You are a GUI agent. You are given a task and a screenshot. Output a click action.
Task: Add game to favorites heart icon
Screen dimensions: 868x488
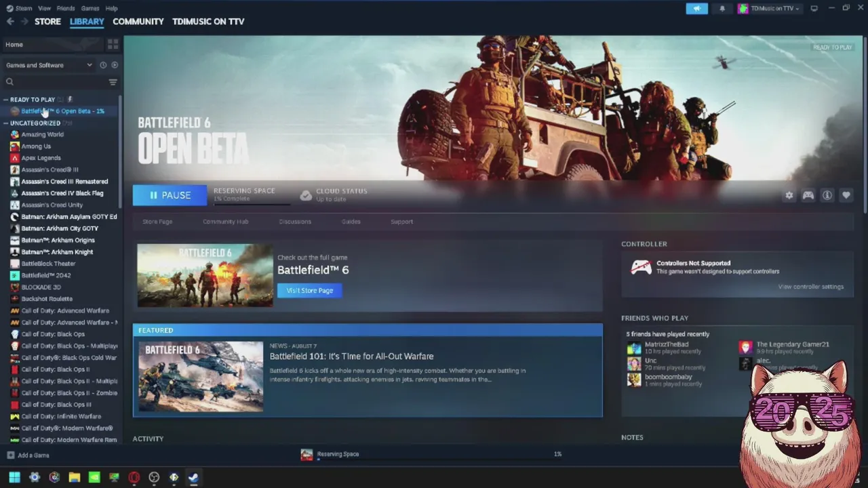846,195
